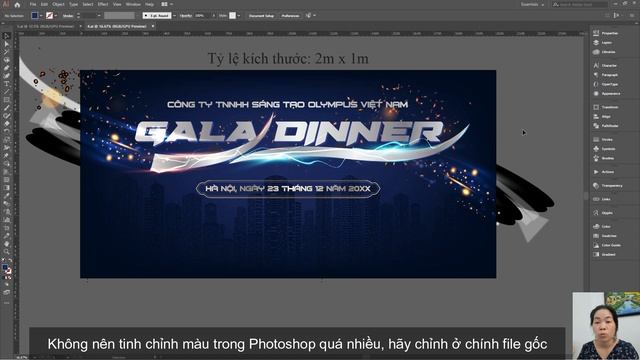This screenshot has height=360, width=640.
Task: Open the Edit menu
Action: [x=44, y=4]
